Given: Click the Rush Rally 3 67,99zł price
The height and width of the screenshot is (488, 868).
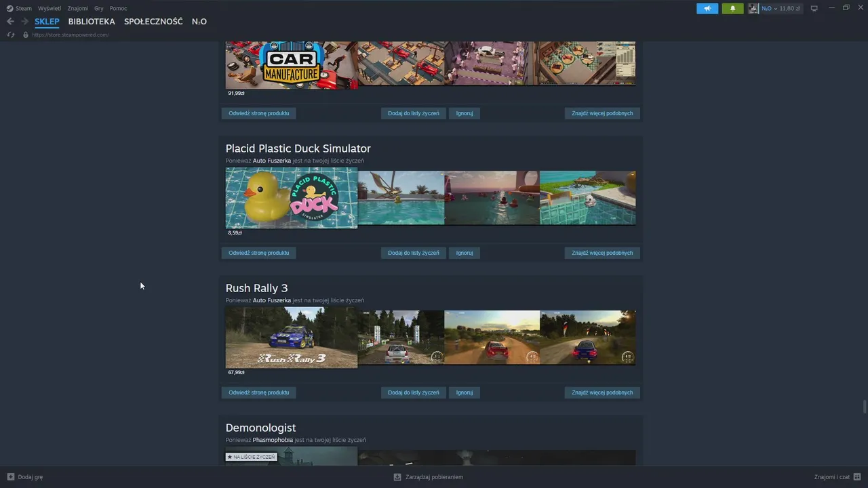Looking at the screenshot, I should [x=236, y=372].
